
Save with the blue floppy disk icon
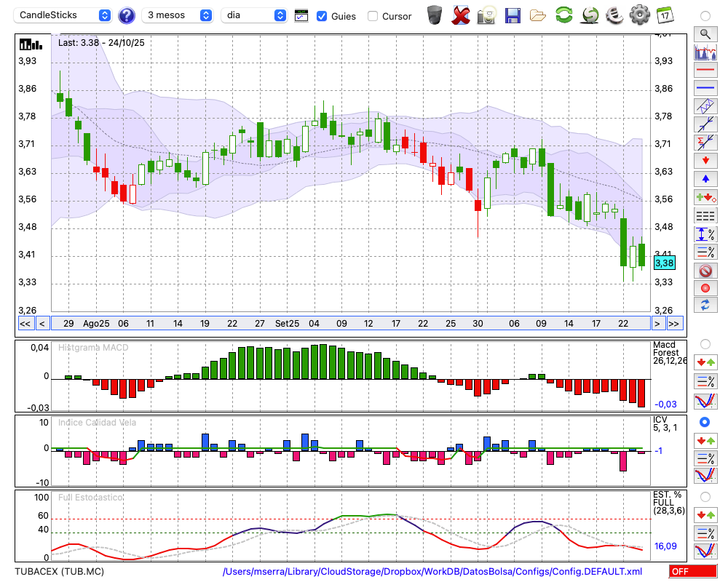coord(513,15)
